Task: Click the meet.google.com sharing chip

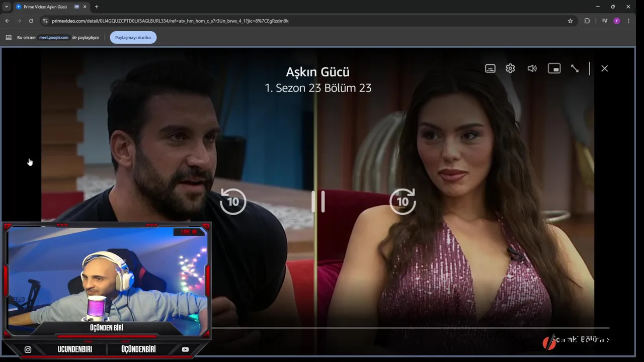Action: tap(54, 37)
